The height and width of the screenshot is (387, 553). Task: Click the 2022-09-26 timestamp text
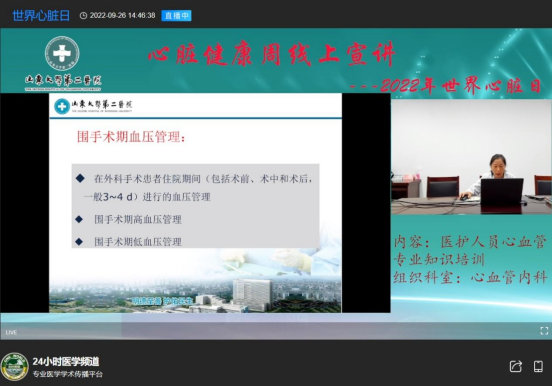tap(122, 16)
